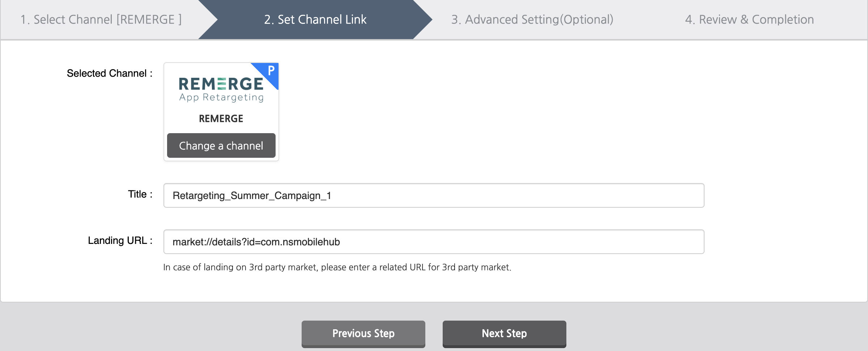Screen dimensions: 868x351
Task: Click the 3rd party market helper text
Action: tap(337, 268)
